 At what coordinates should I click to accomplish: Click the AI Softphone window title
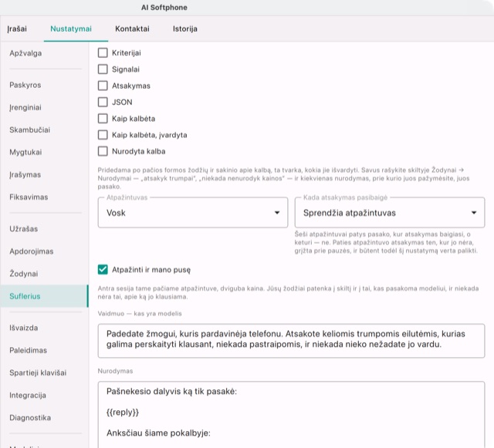click(164, 8)
